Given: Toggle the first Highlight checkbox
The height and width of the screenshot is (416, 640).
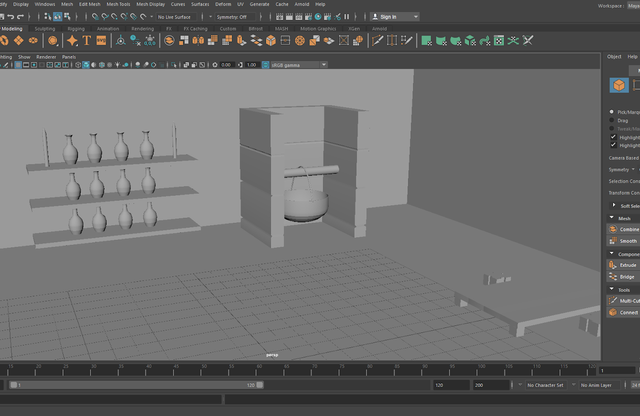Looking at the screenshot, I should (x=613, y=137).
